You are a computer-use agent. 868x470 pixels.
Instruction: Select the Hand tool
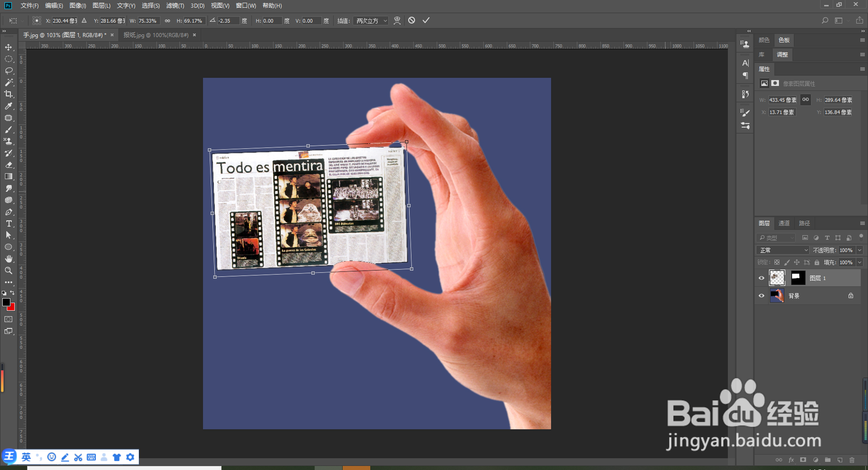pos(9,259)
